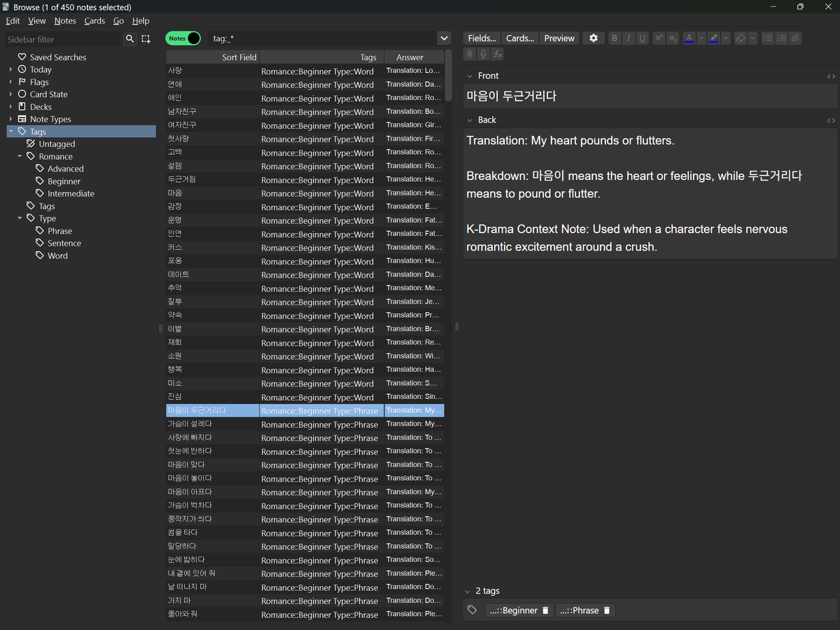
Task: Apply italic formatting in the editor
Action: point(629,38)
